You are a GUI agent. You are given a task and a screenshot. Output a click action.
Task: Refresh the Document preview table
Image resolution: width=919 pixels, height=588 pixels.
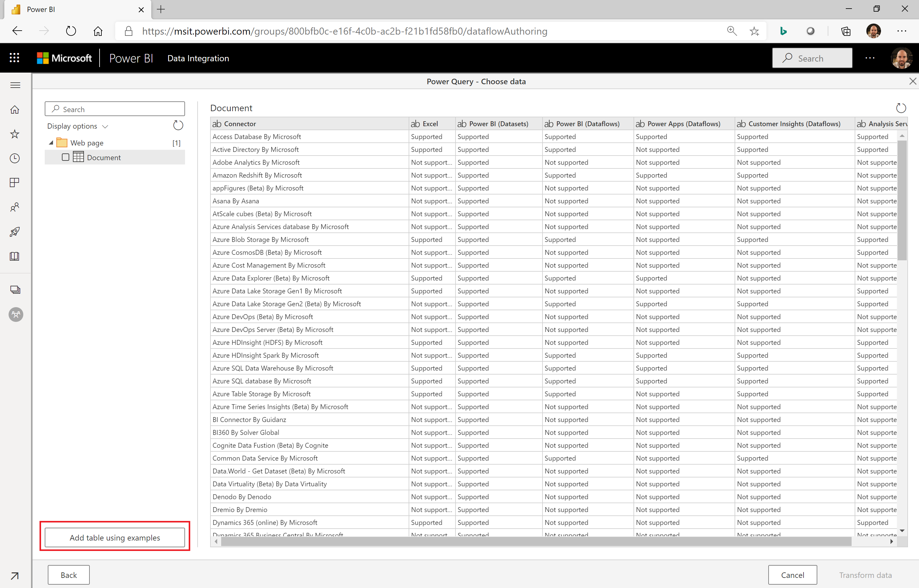point(901,108)
